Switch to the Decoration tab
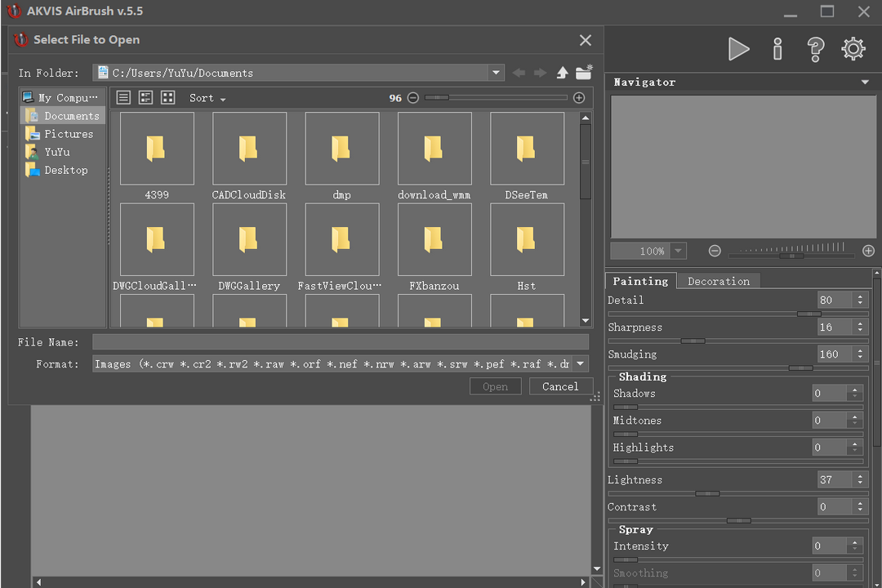882x588 pixels. (718, 281)
